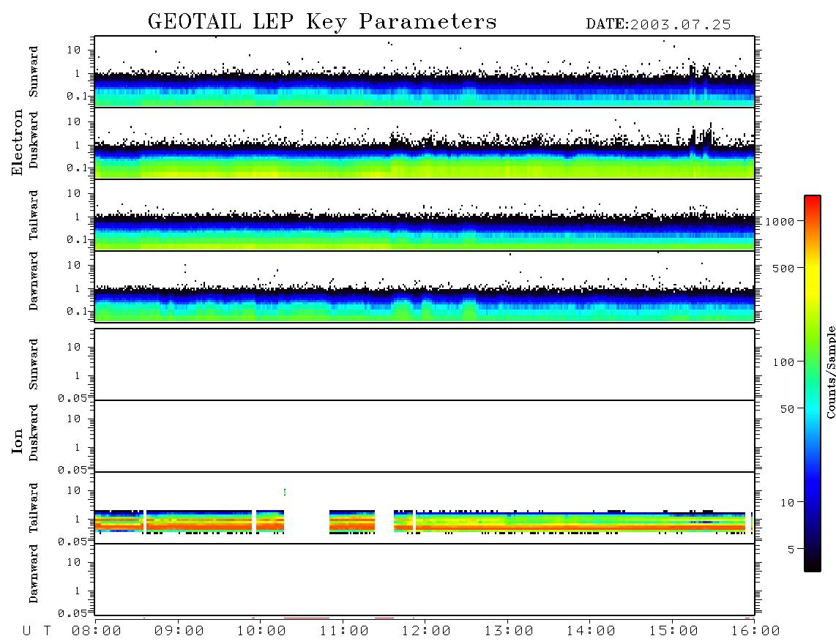Click the 1 tick of Ion Tailward axis
This screenshot has width=836, height=644.
pyautogui.click(x=78, y=520)
